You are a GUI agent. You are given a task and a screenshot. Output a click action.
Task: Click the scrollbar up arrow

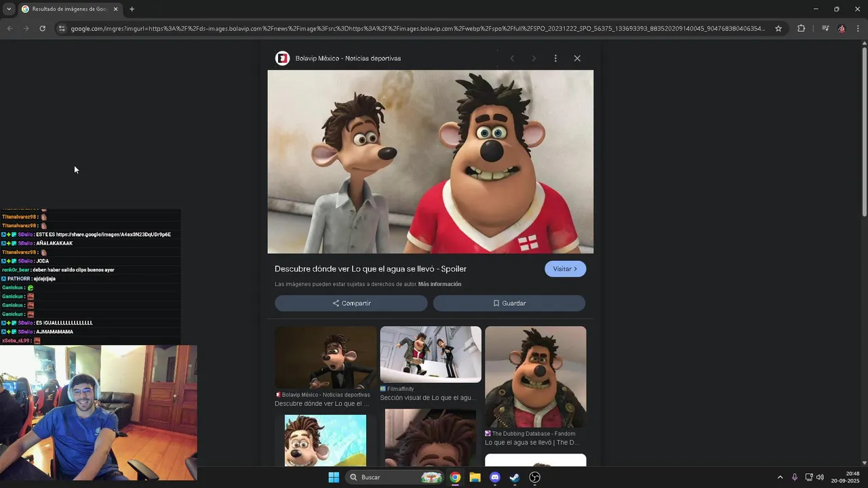pos(864,43)
